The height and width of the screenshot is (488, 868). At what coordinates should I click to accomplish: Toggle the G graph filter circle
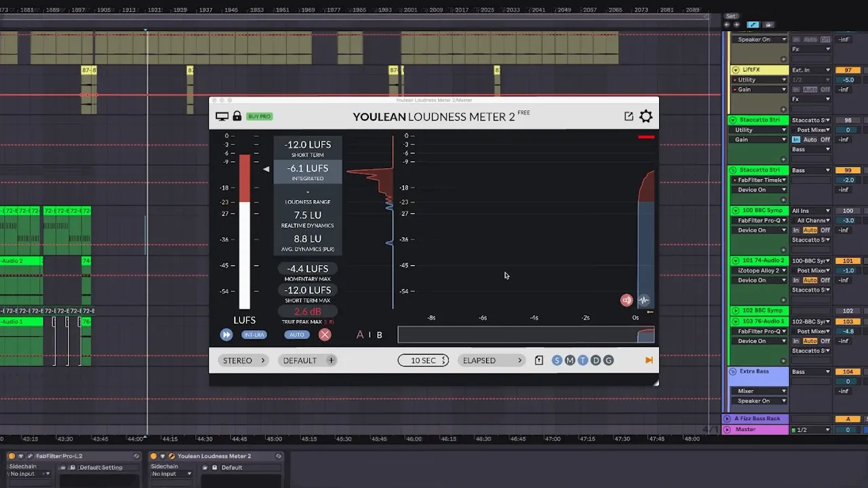click(608, 361)
